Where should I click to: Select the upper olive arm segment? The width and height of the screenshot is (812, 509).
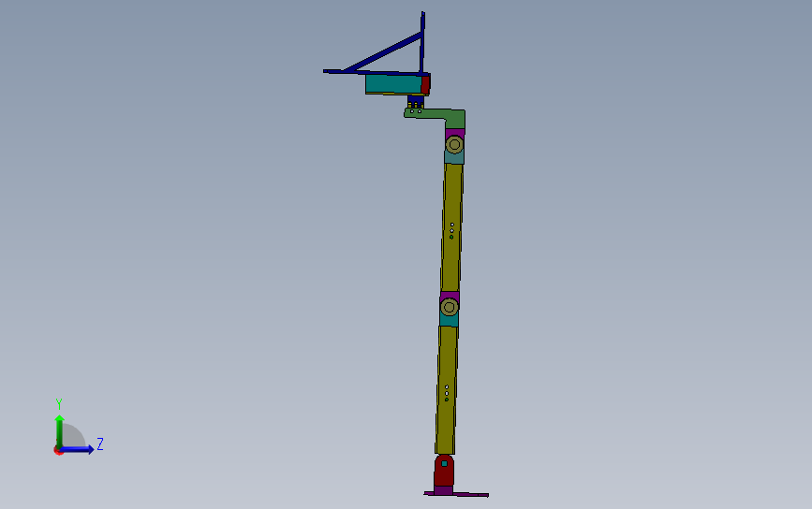452,227
